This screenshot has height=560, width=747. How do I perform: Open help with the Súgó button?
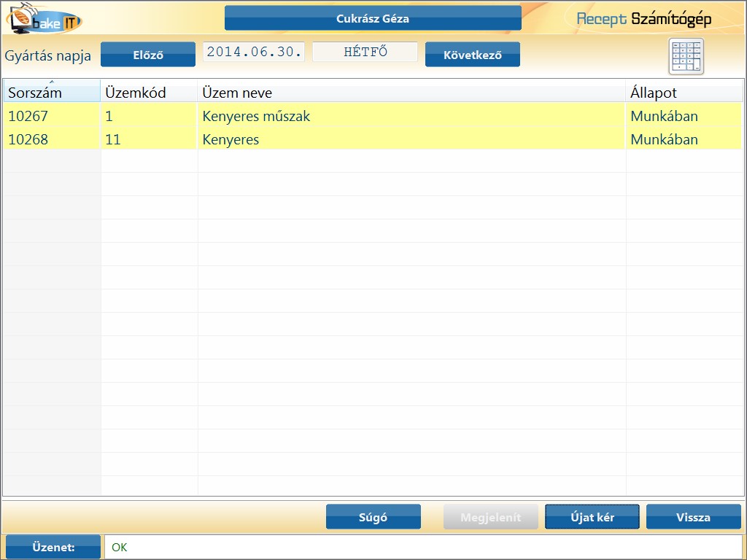373,517
